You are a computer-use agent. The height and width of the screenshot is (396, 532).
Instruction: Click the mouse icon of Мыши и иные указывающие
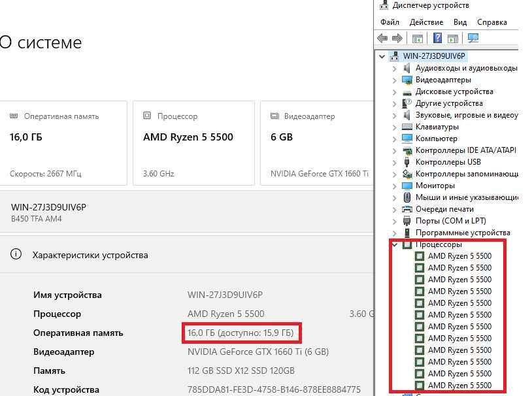point(407,197)
